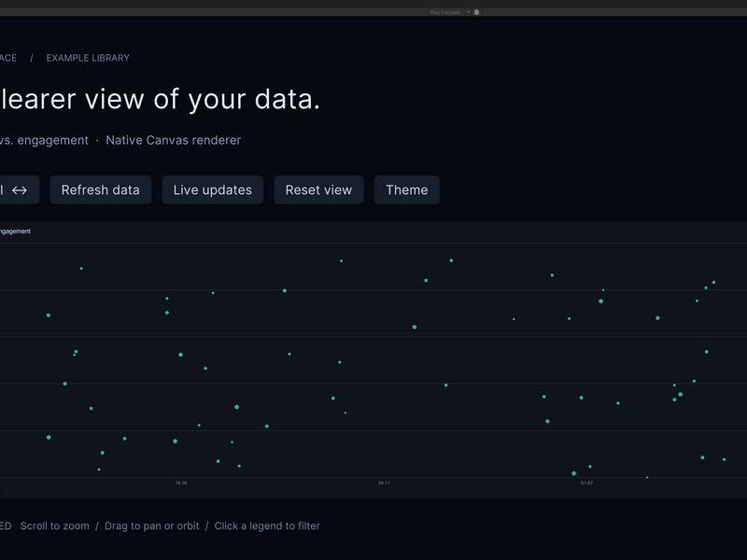Click the 'Scroll to zoom' hint text
The image size is (747, 560).
[55, 526]
